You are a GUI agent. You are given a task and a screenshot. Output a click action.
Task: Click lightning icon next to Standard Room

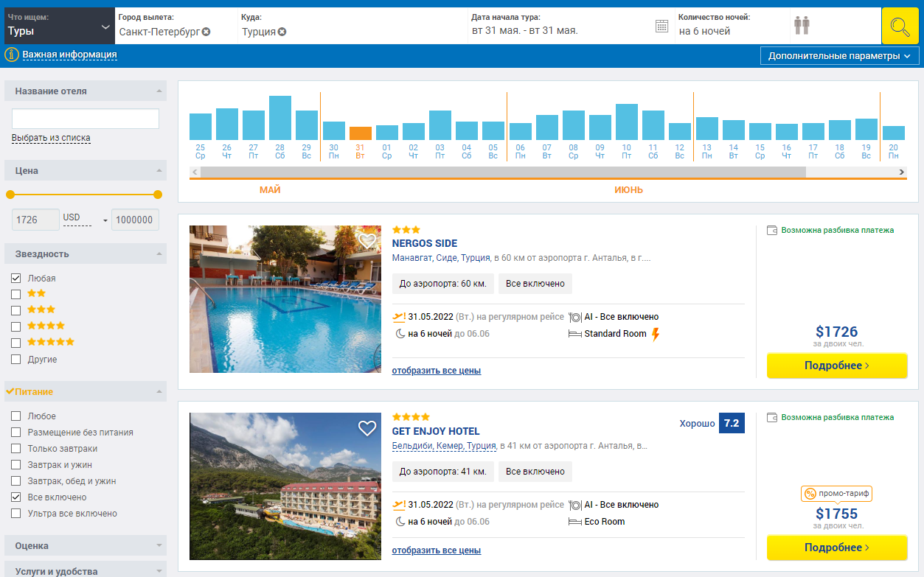coord(655,334)
